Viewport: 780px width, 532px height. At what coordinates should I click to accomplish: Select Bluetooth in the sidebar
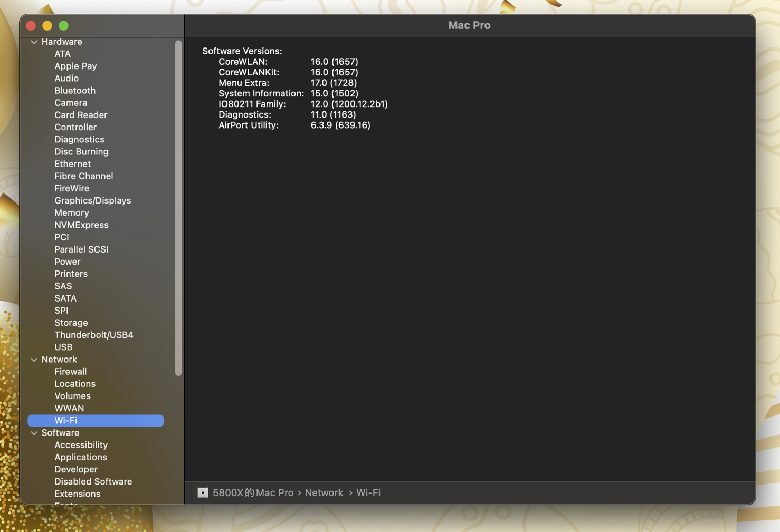point(75,91)
